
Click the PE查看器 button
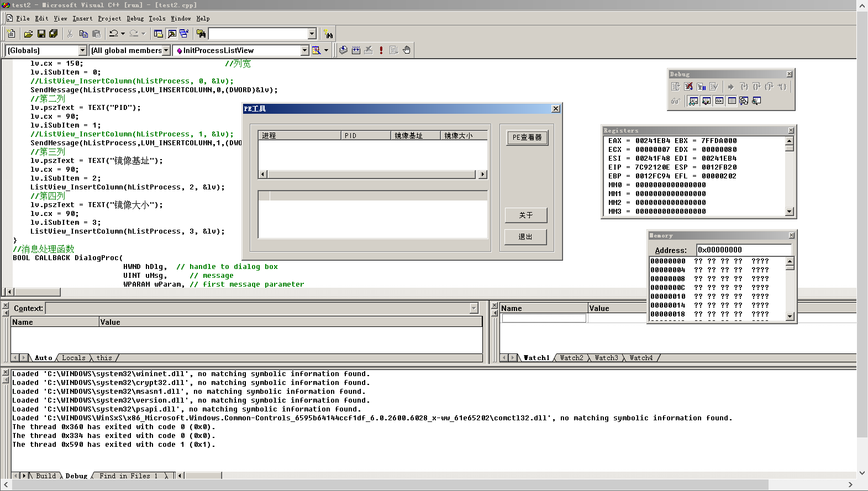tap(527, 138)
